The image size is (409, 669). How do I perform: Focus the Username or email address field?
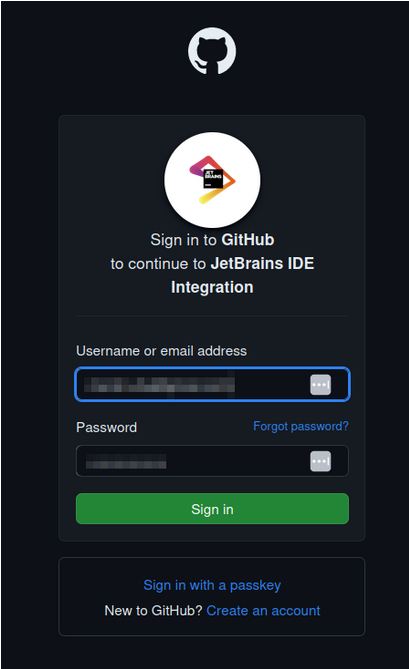(212, 384)
